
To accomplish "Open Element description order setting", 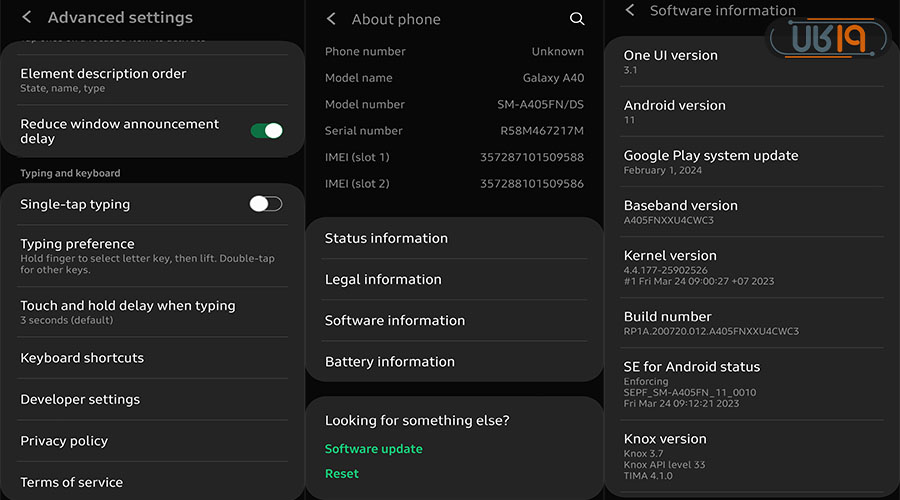I will pos(152,80).
